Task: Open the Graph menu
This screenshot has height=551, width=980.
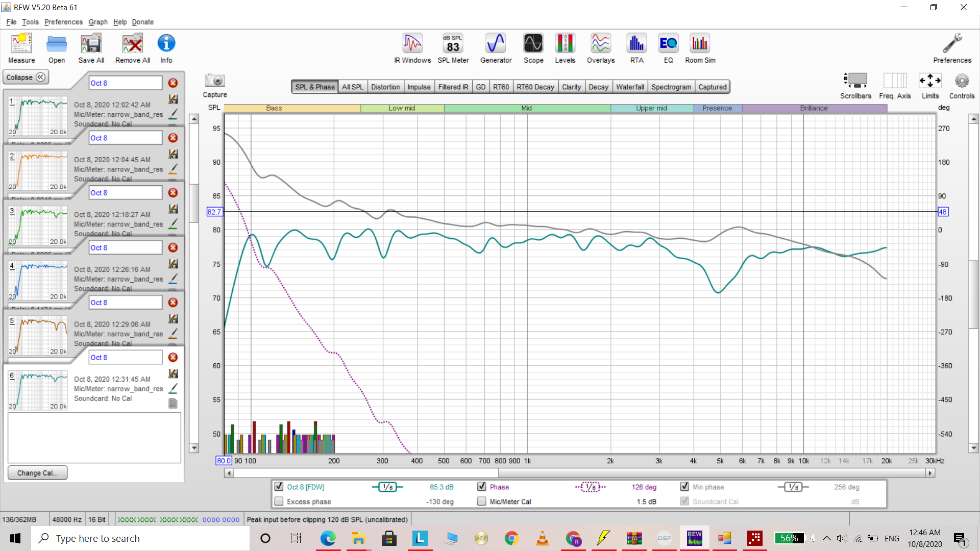Action: tap(98, 22)
